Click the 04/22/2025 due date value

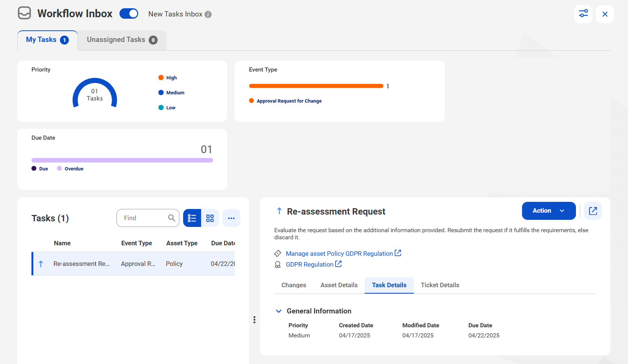point(484,335)
